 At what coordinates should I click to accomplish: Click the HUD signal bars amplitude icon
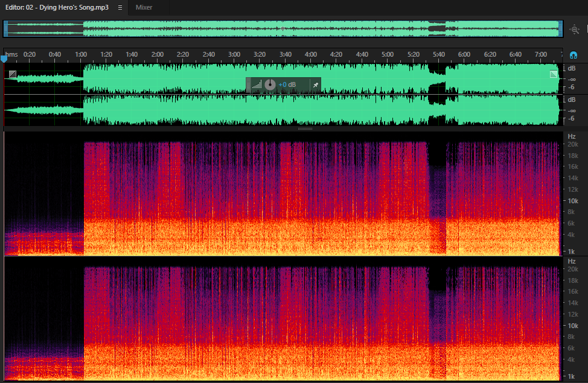(x=257, y=85)
